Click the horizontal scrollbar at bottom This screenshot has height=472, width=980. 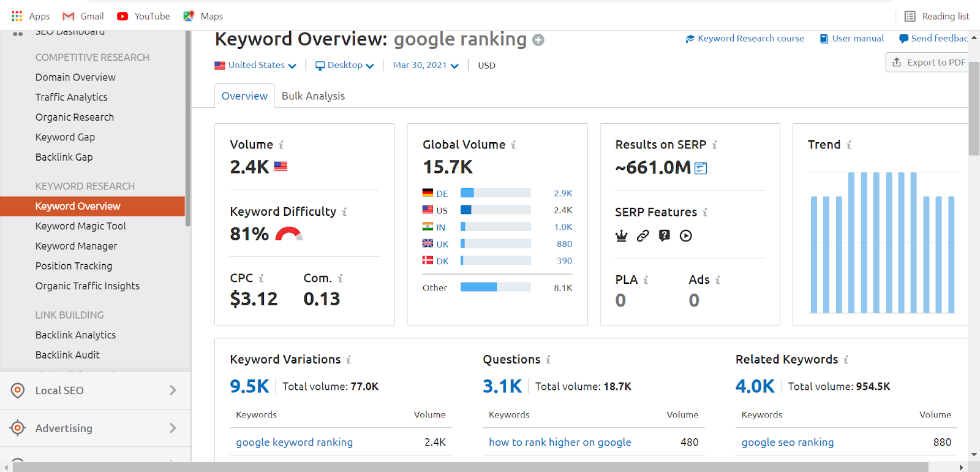(470, 467)
